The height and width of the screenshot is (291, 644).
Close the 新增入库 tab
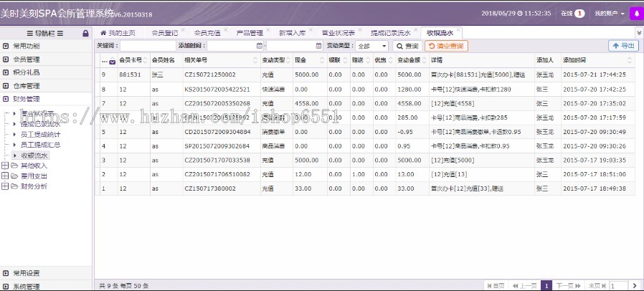point(310,30)
